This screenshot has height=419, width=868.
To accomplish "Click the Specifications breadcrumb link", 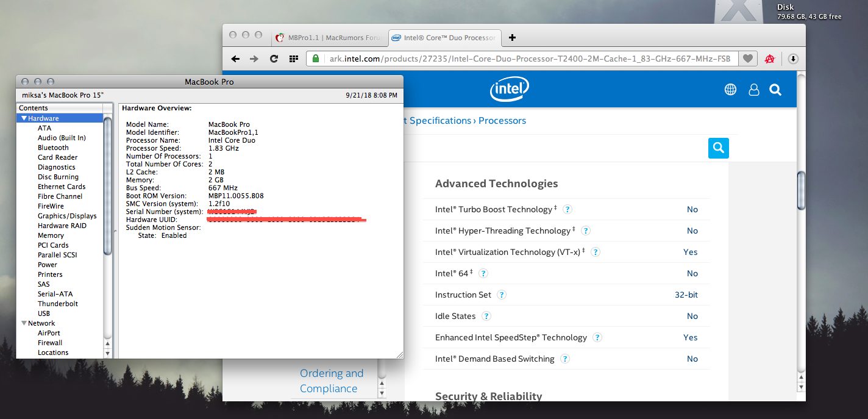I will coord(440,121).
